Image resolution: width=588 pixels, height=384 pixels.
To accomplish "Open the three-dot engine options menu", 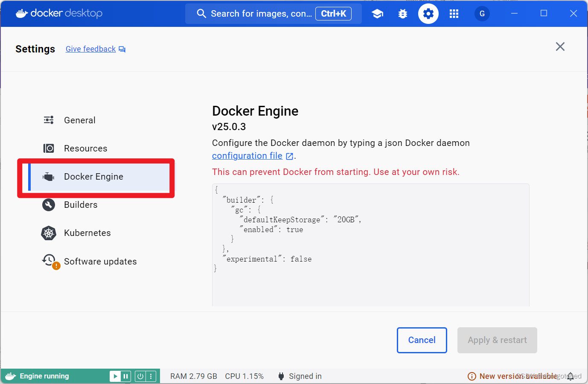I will click(x=151, y=376).
